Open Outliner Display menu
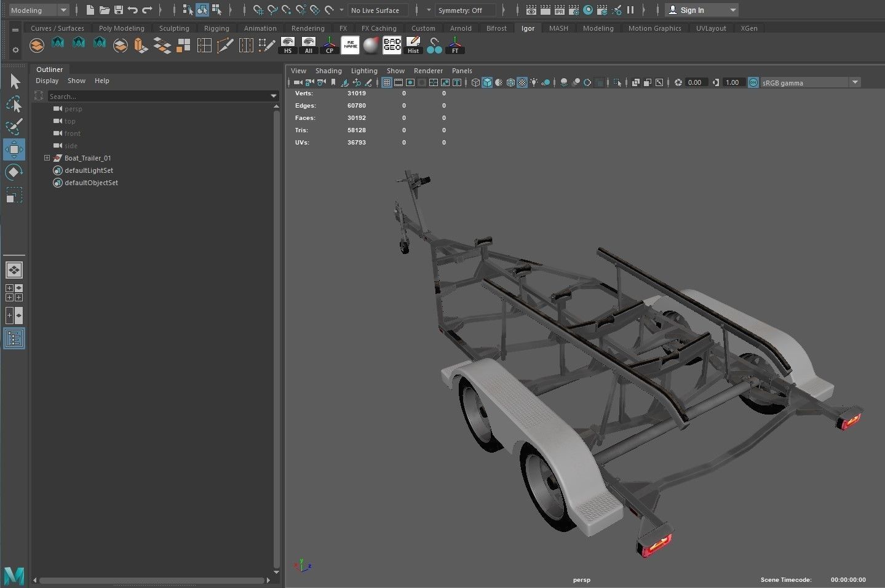The width and height of the screenshot is (885, 588). click(x=47, y=81)
